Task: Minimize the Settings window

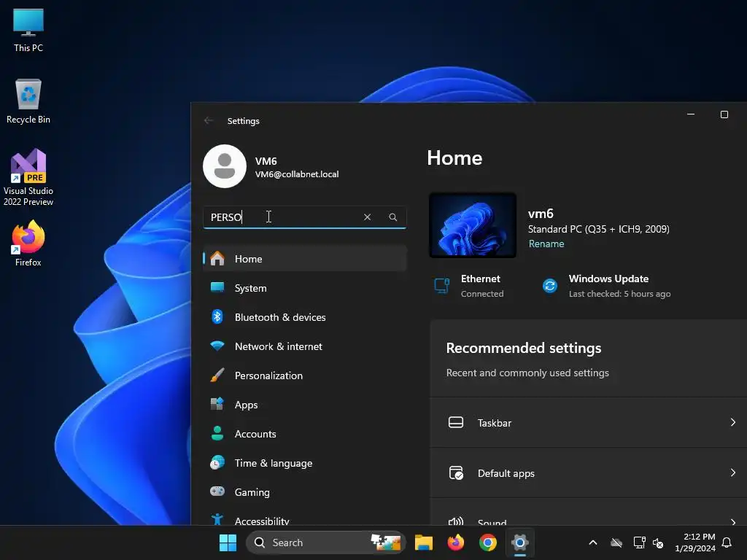Action: point(691,114)
